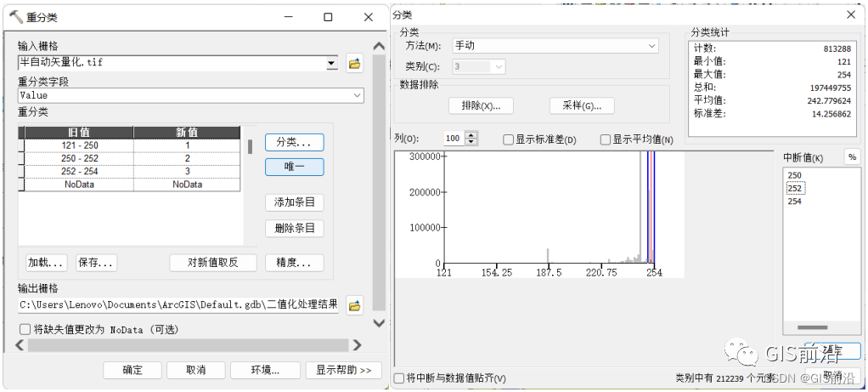Click the scroll up arrow of Reclassify panel
The height and width of the screenshot is (392, 868).
[379, 46]
